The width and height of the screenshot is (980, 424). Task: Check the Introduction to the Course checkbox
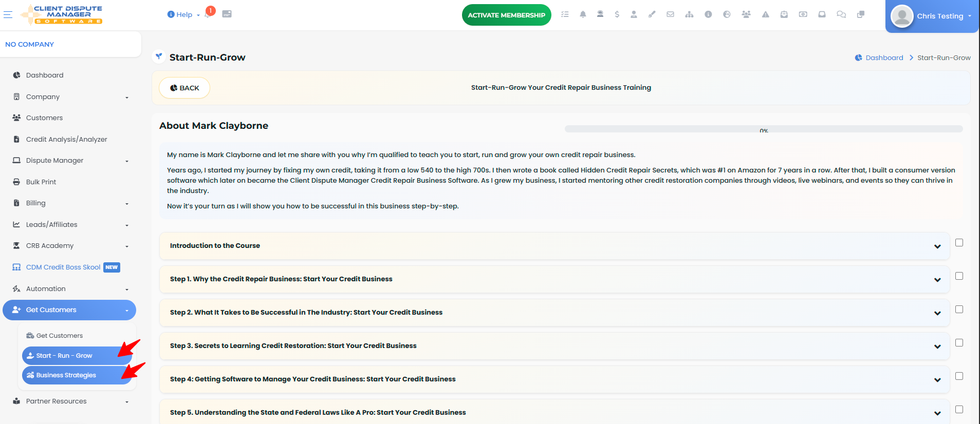tap(959, 243)
